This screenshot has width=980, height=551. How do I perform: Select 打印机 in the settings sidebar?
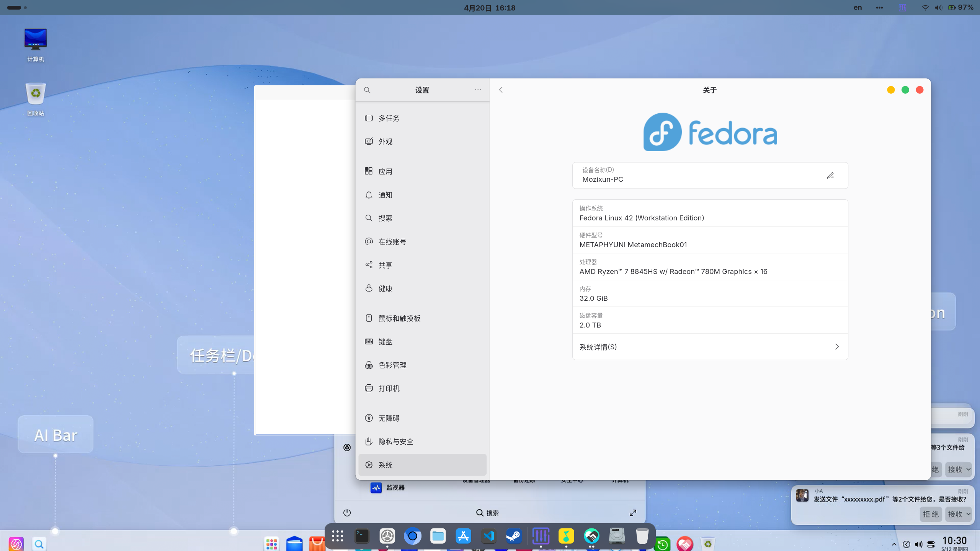click(422, 388)
